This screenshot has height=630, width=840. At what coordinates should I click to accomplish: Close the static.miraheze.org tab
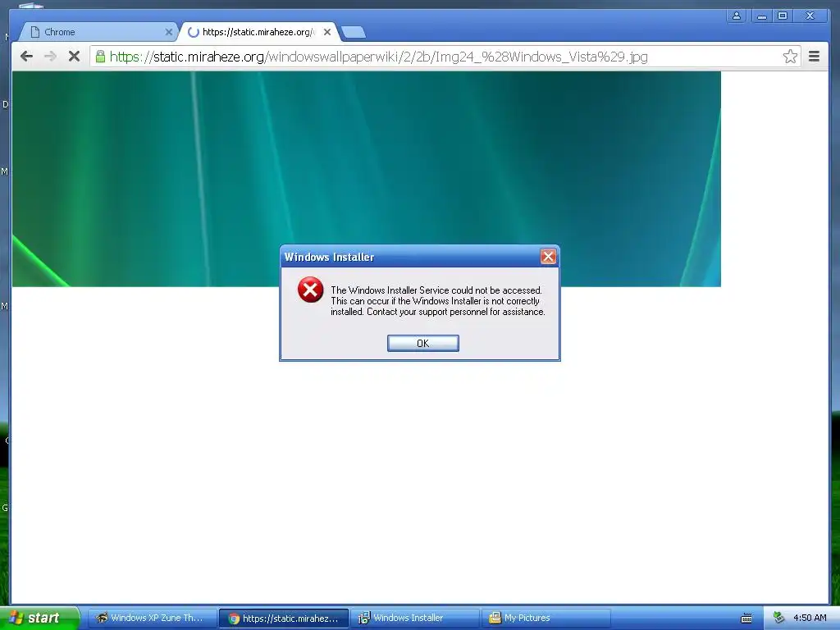pyautogui.click(x=327, y=32)
